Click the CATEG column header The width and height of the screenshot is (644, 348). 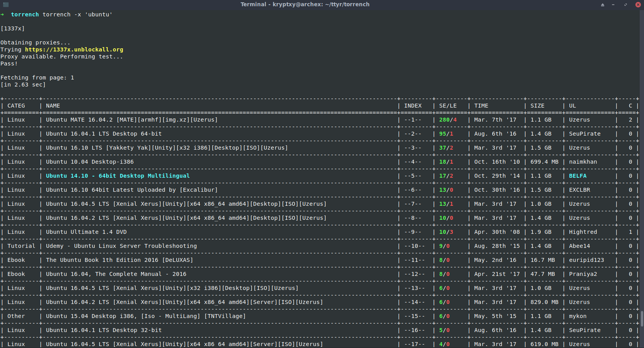[16, 106]
